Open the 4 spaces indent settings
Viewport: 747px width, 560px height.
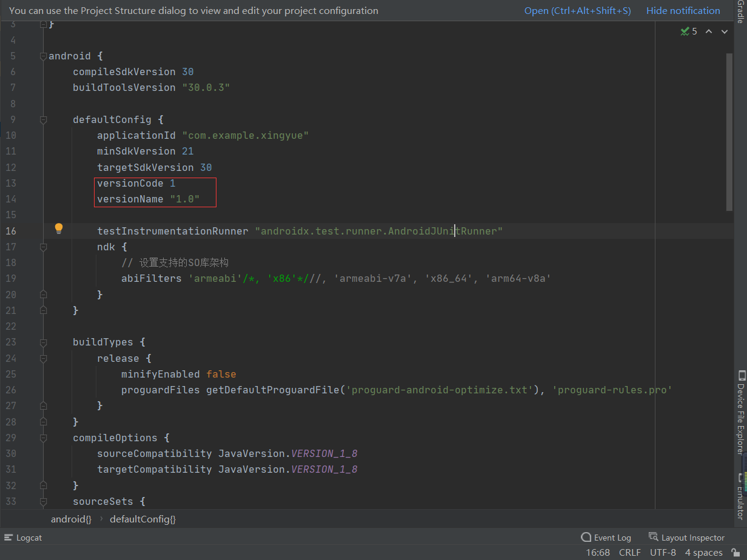tap(703, 553)
